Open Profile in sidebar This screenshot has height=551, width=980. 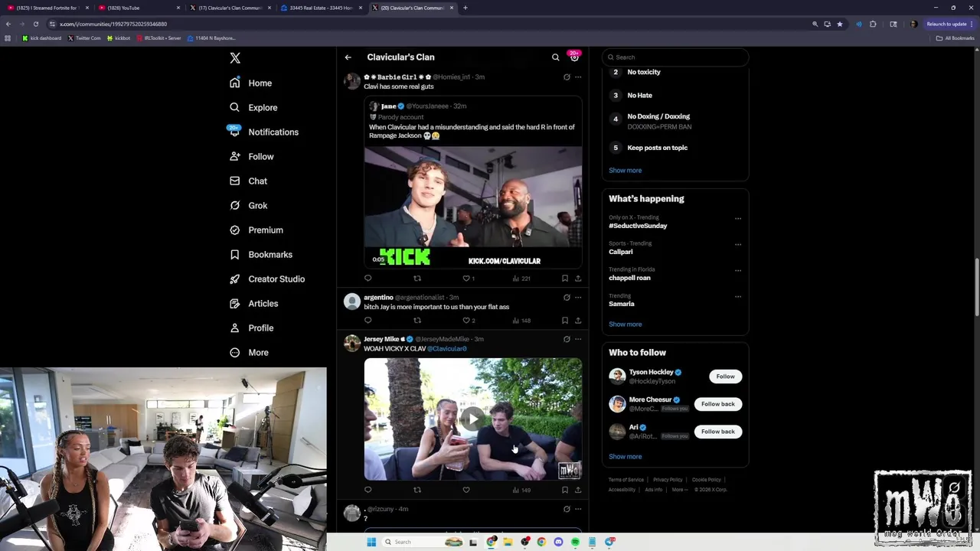252,328
